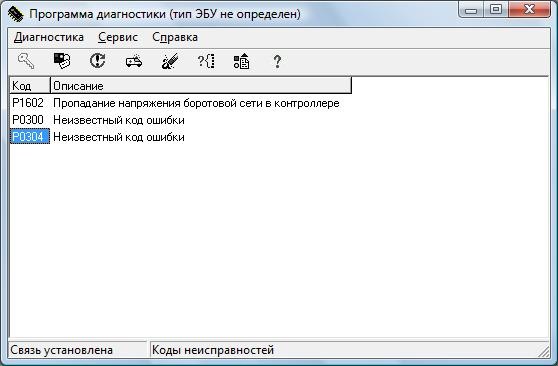This screenshot has width=558, height=366.
Task: Close the diagnostics program window
Action: click(x=530, y=10)
